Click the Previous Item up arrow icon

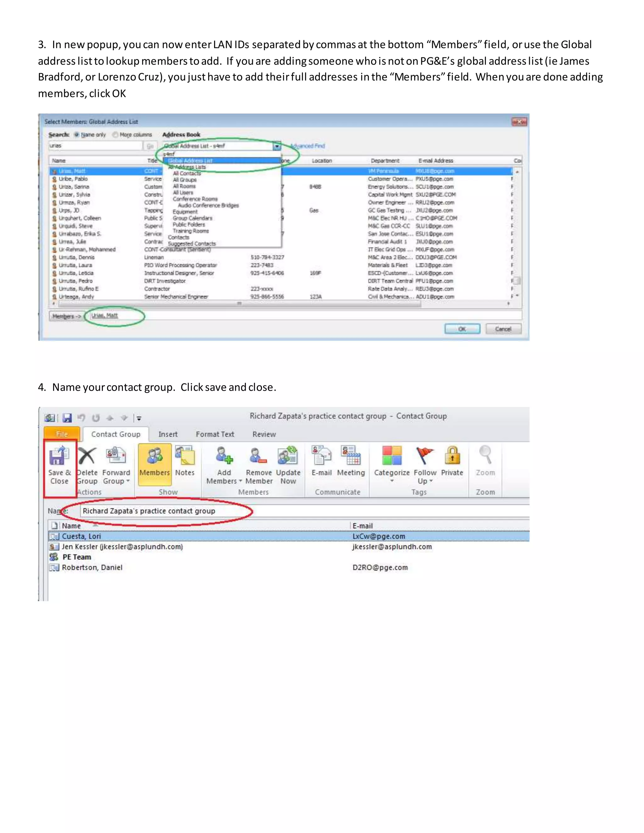point(110,418)
